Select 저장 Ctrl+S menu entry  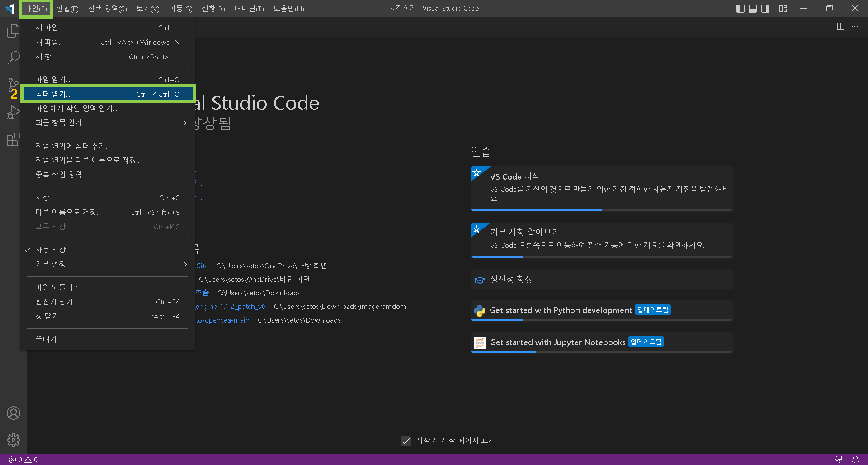coord(107,198)
